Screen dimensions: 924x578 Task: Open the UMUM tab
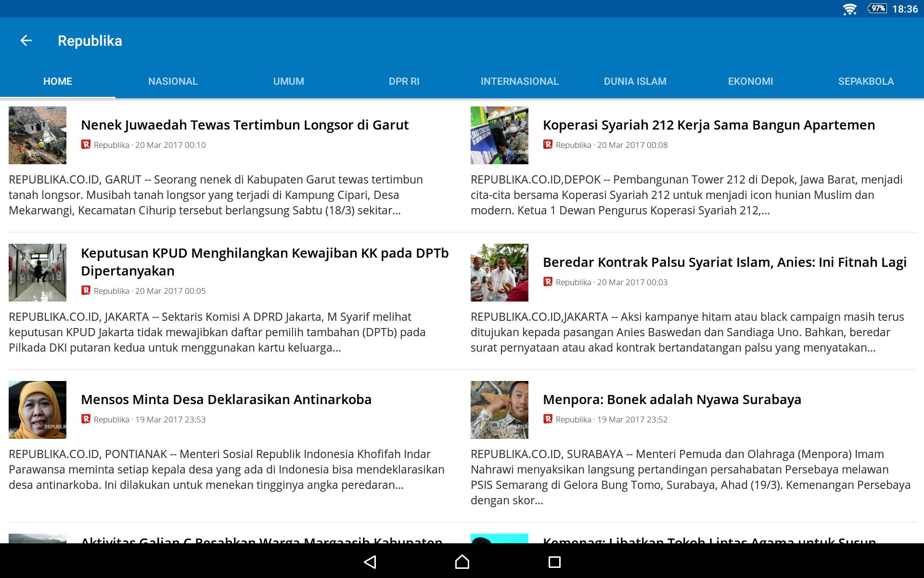coord(289,81)
